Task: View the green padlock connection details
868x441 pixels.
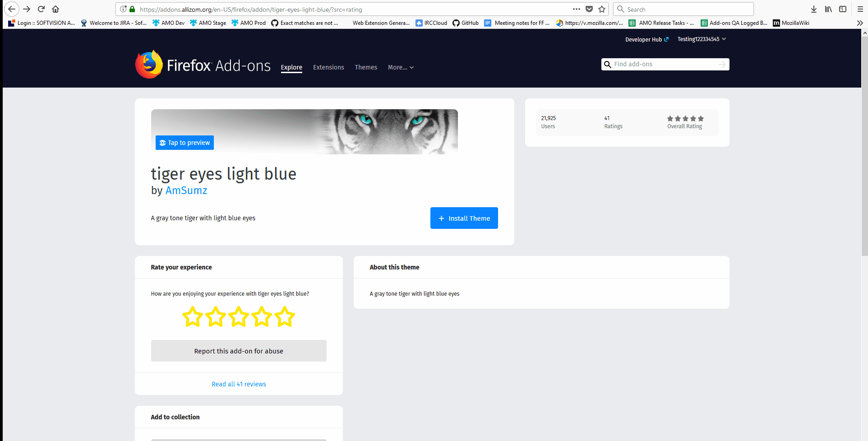Action: tap(132, 9)
